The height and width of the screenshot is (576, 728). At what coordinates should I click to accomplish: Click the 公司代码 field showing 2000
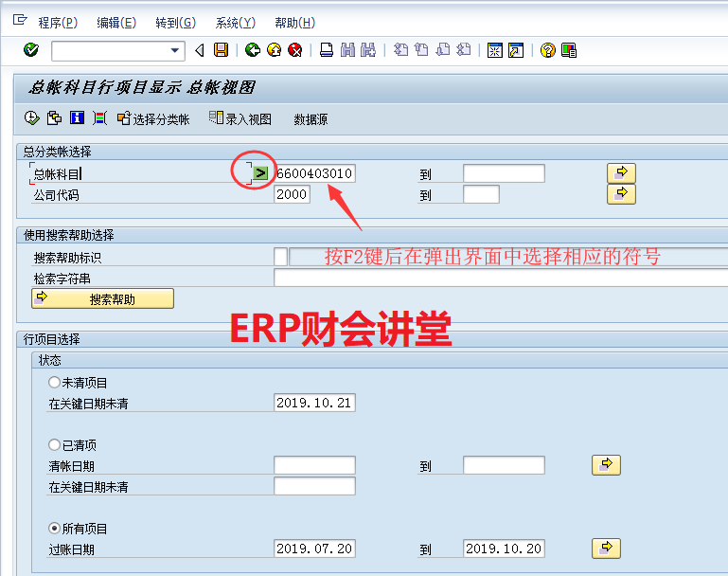pos(292,194)
